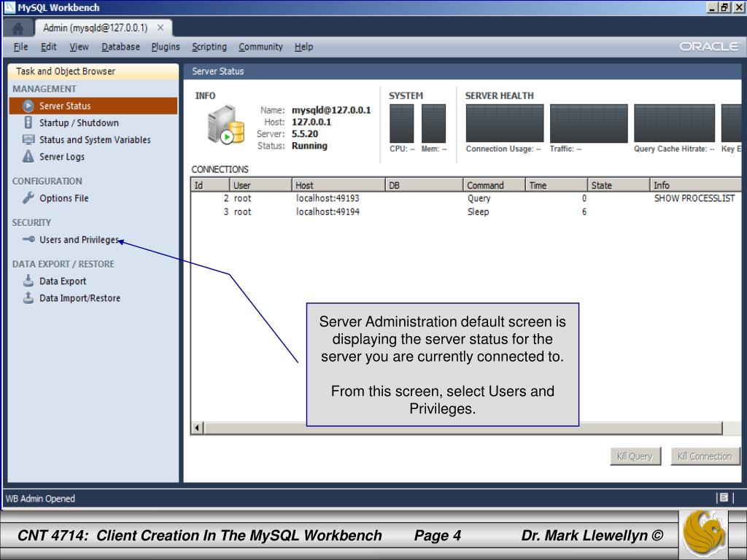747x560 pixels.
Task: Click the Data Export icon
Action: (x=28, y=281)
